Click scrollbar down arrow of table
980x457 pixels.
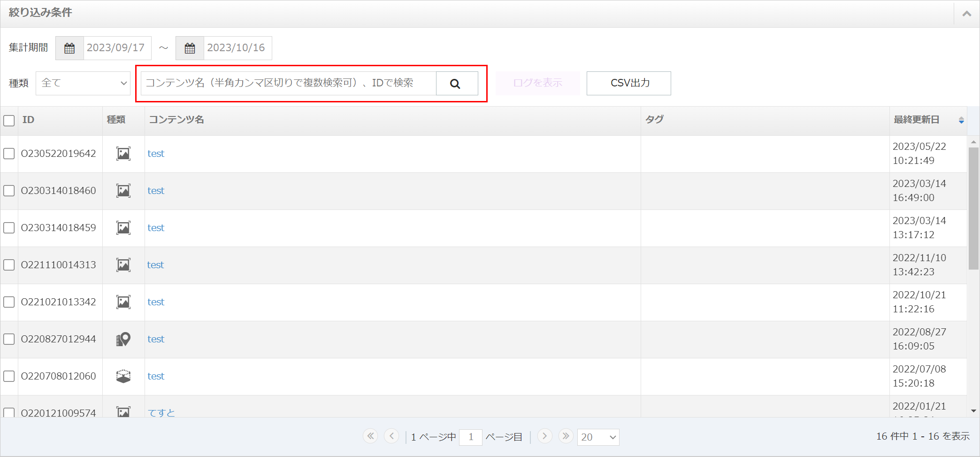point(973,411)
